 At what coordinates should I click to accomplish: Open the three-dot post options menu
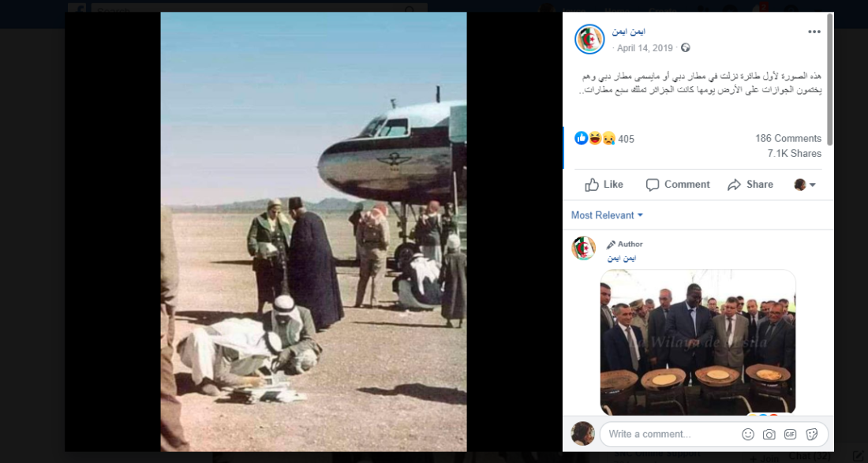click(x=814, y=32)
